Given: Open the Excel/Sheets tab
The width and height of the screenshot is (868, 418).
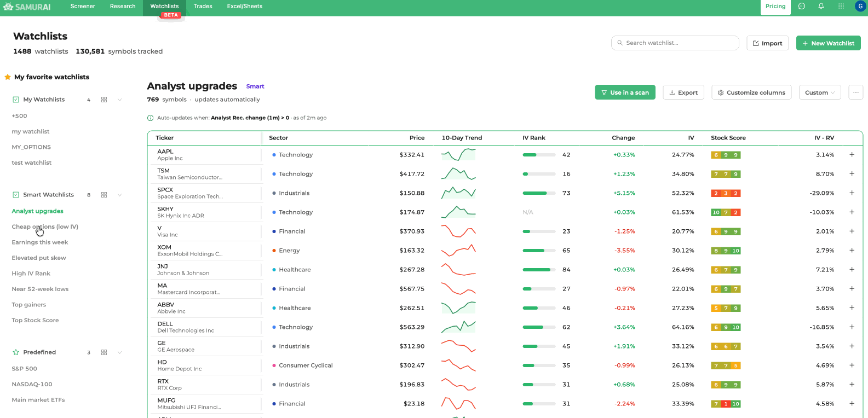Looking at the screenshot, I should tap(245, 7).
